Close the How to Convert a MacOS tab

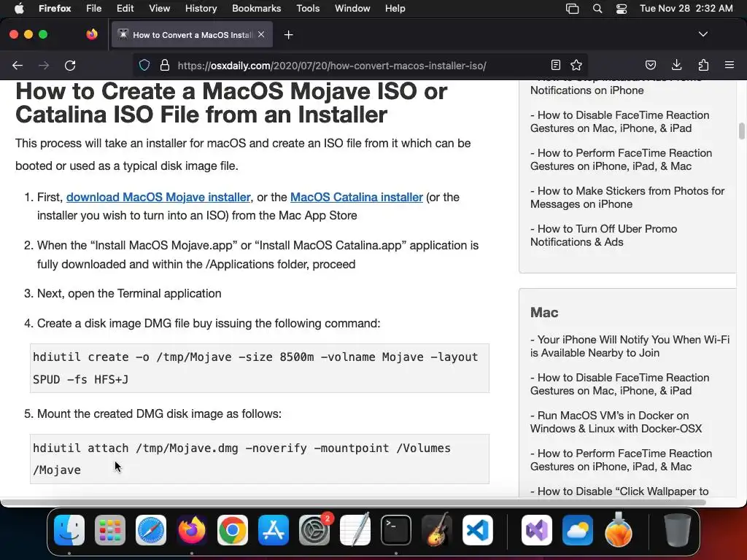261,34
